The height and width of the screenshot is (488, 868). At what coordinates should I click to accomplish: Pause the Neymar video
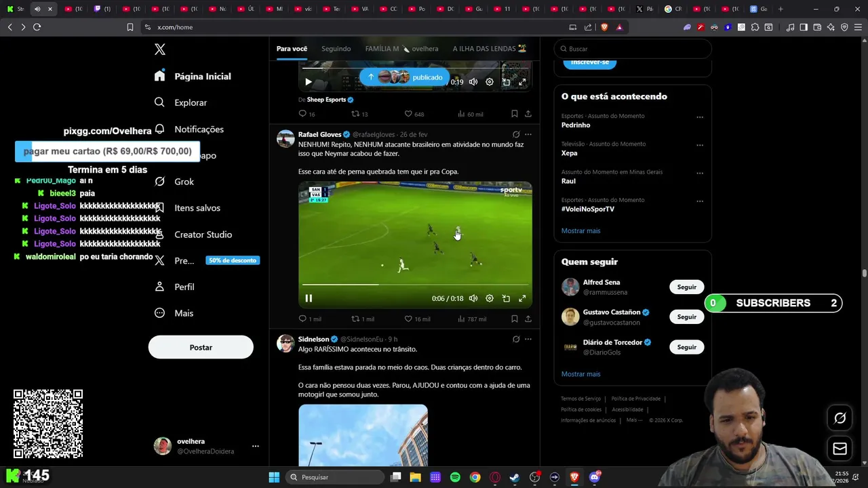(x=309, y=298)
